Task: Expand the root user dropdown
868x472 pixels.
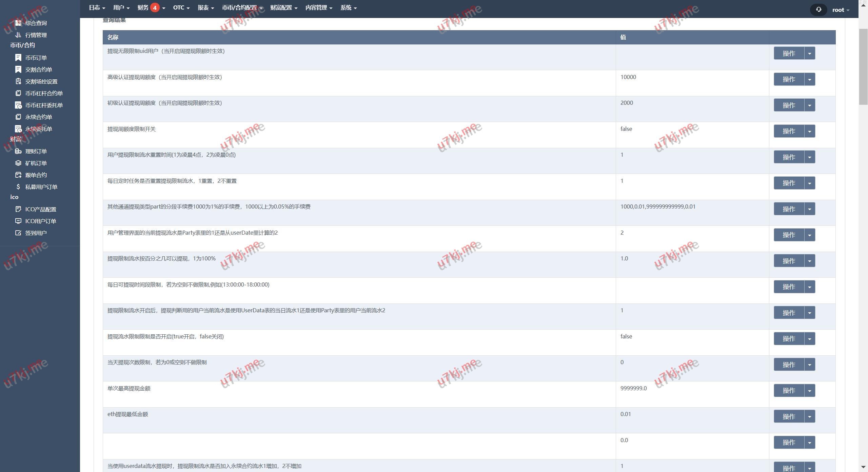Action: (841, 10)
